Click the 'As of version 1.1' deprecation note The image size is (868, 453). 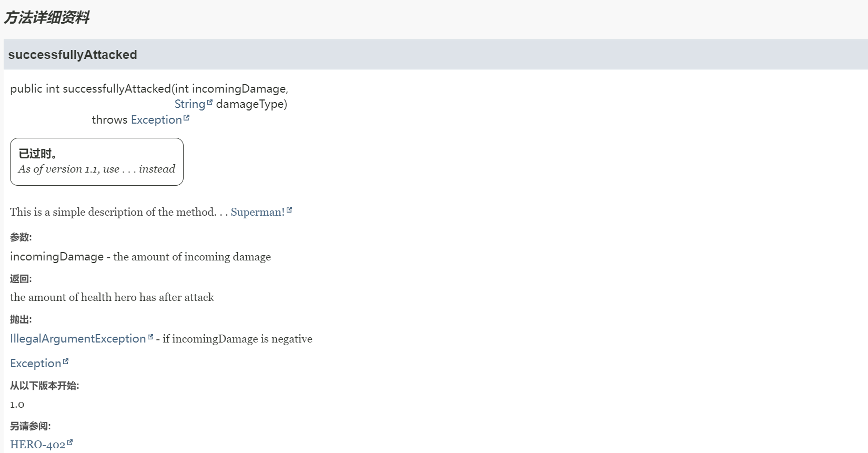pos(97,169)
